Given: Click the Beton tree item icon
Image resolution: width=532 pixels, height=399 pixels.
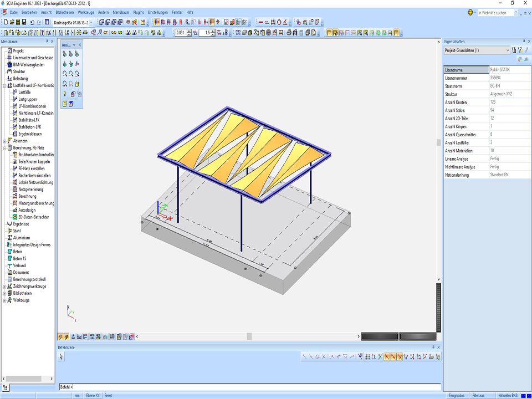Looking at the screenshot, I should coord(9,252).
